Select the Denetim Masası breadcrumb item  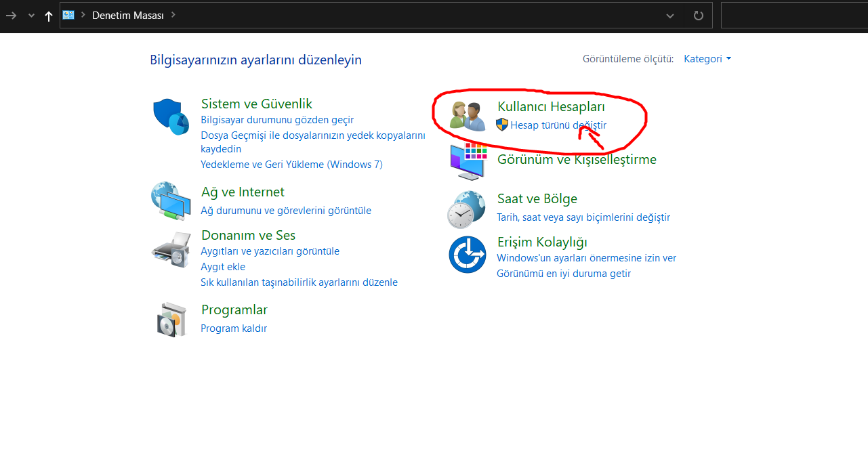128,15
